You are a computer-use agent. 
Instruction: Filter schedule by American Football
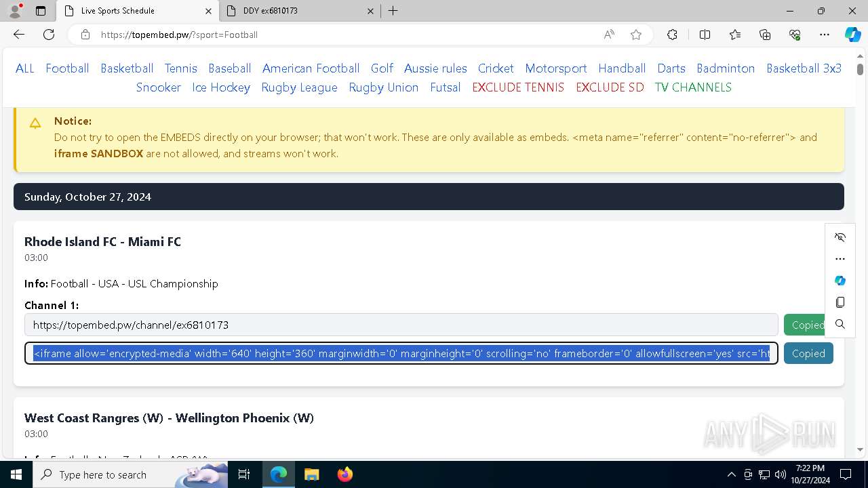coord(311,68)
